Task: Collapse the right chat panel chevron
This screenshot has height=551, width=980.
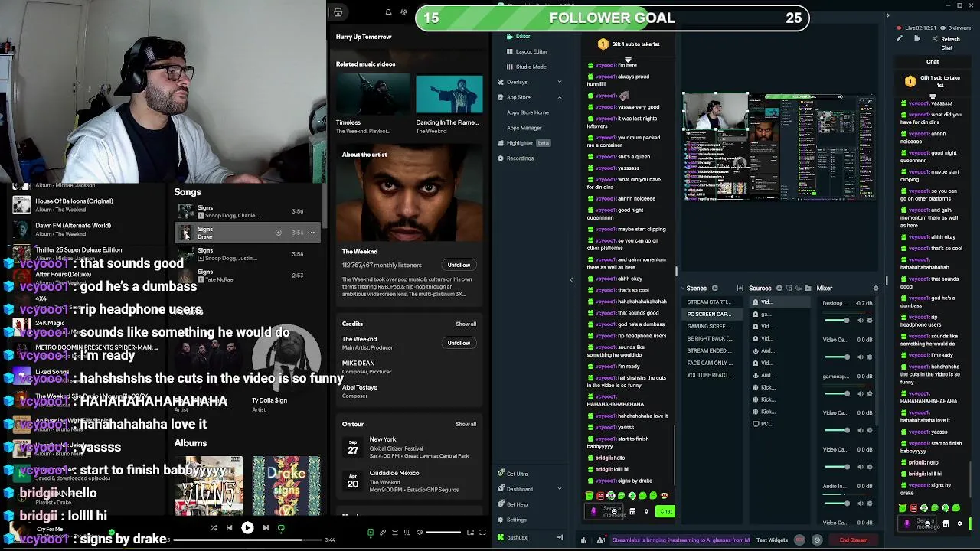Action: (x=887, y=15)
